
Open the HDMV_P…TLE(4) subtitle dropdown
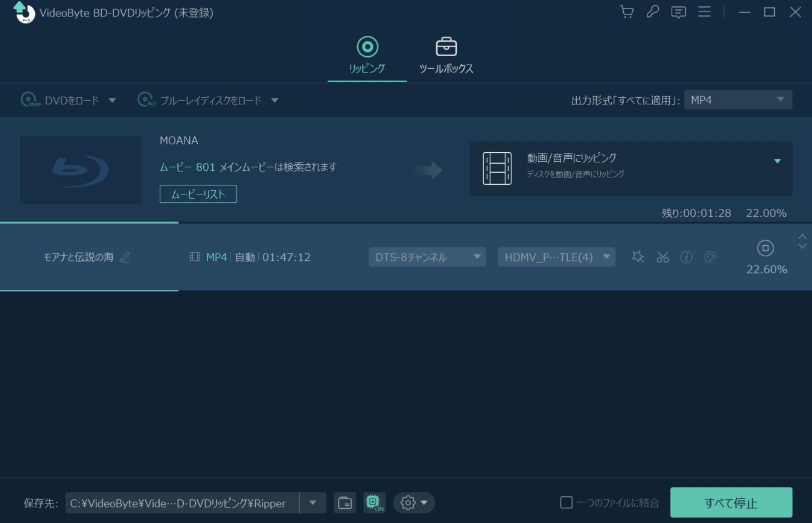pos(556,257)
